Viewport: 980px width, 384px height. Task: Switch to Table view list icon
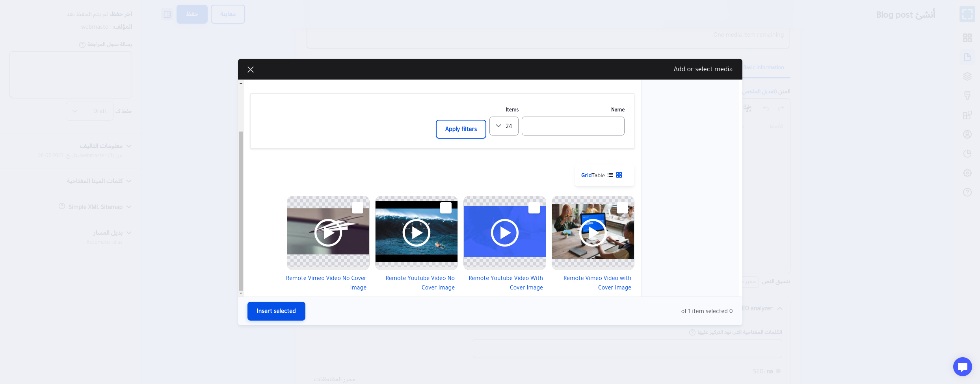pyautogui.click(x=610, y=175)
